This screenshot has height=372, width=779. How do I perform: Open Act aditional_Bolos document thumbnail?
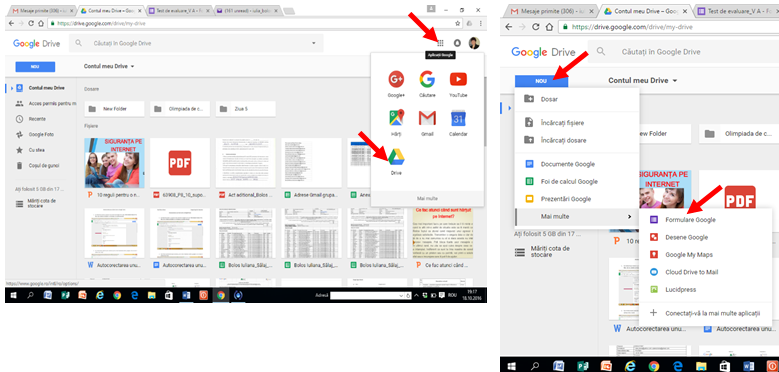pos(245,163)
